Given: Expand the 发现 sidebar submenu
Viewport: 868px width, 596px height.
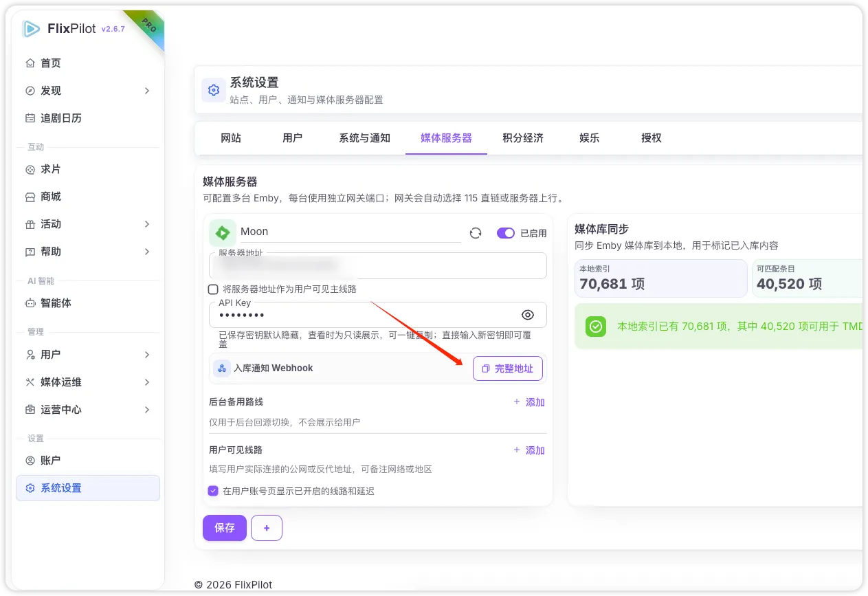Looking at the screenshot, I should [x=147, y=91].
